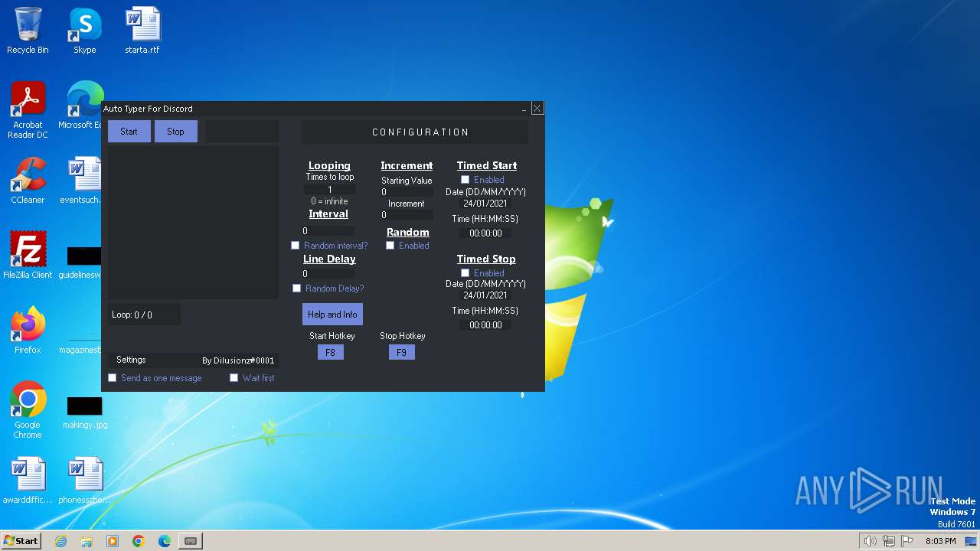The height and width of the screenshot is (551, 980).
Task: Click the Interval value field
Action: pos(328,230)
